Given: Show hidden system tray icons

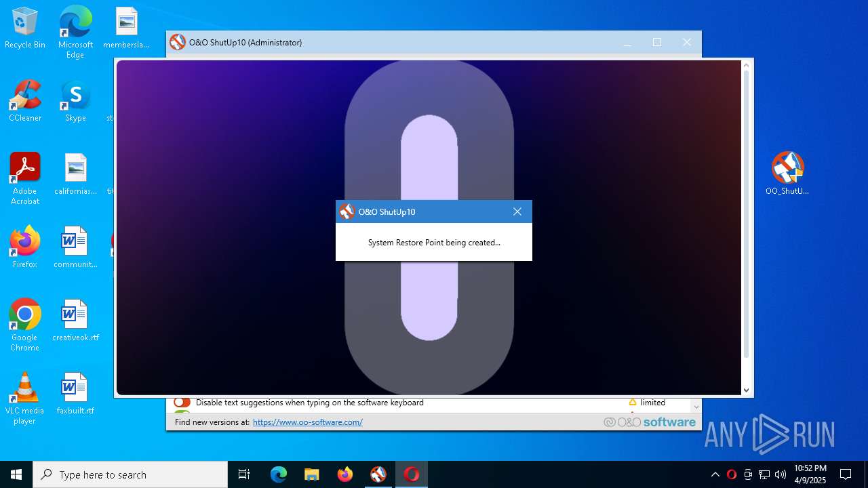Looking at the screenshot, I should click(x=715, y=474).
